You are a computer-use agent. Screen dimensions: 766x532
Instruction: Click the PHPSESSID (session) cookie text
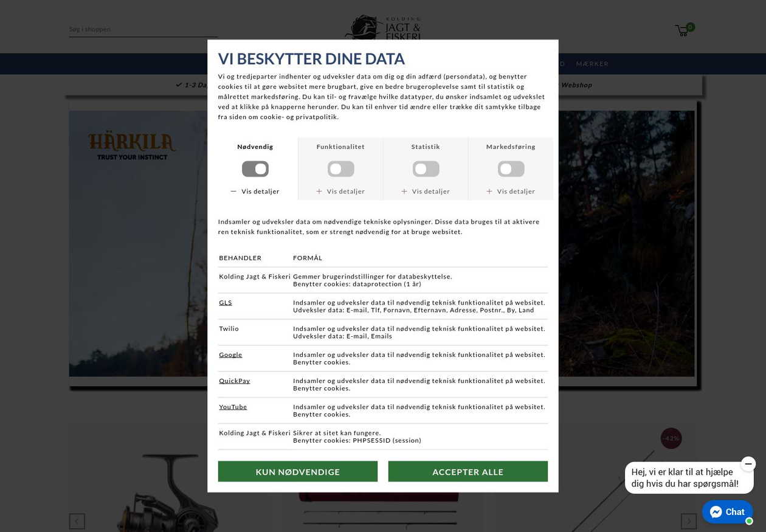(387, 441)
